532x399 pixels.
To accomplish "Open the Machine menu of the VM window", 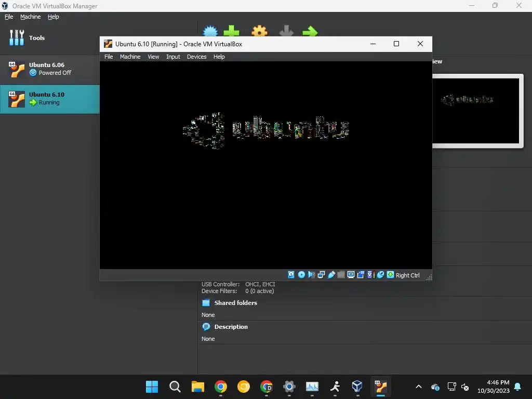I will tap(130, 57).
